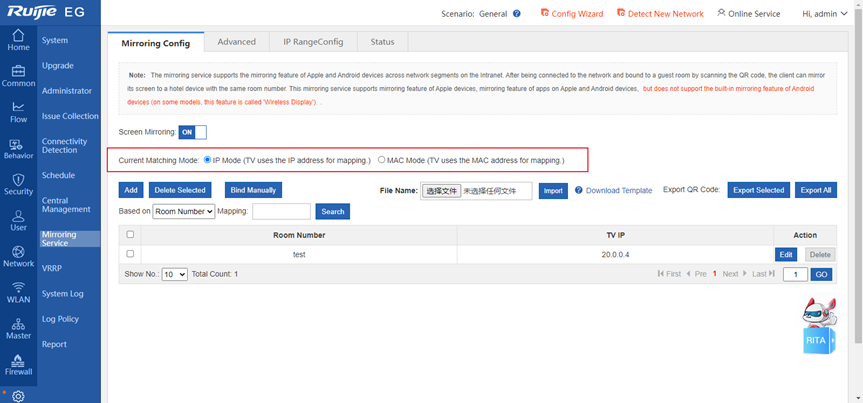Click the RITA robot assistant icon

point(818,326)
